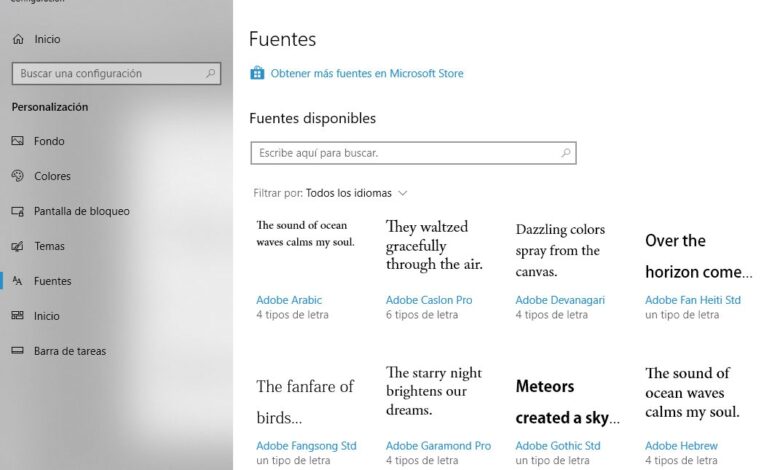Click the Fondo picture icon
The width and height of the screenshot is (780, 470).
pos(17,141)
